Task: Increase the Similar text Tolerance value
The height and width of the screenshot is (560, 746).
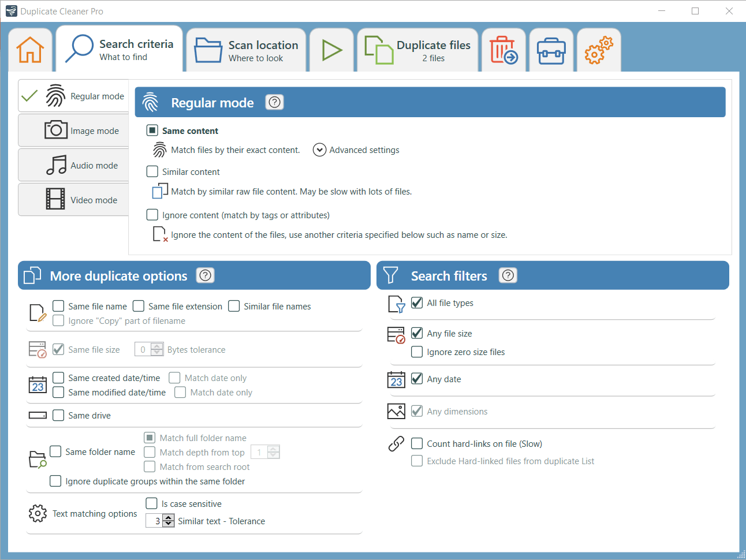Action: [x=168, y=517]
